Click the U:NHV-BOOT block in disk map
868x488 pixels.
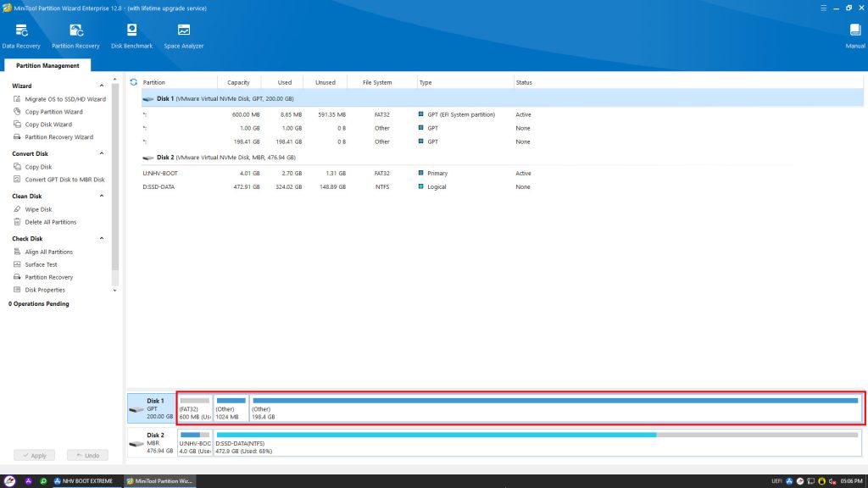click(x=195, y=442)
